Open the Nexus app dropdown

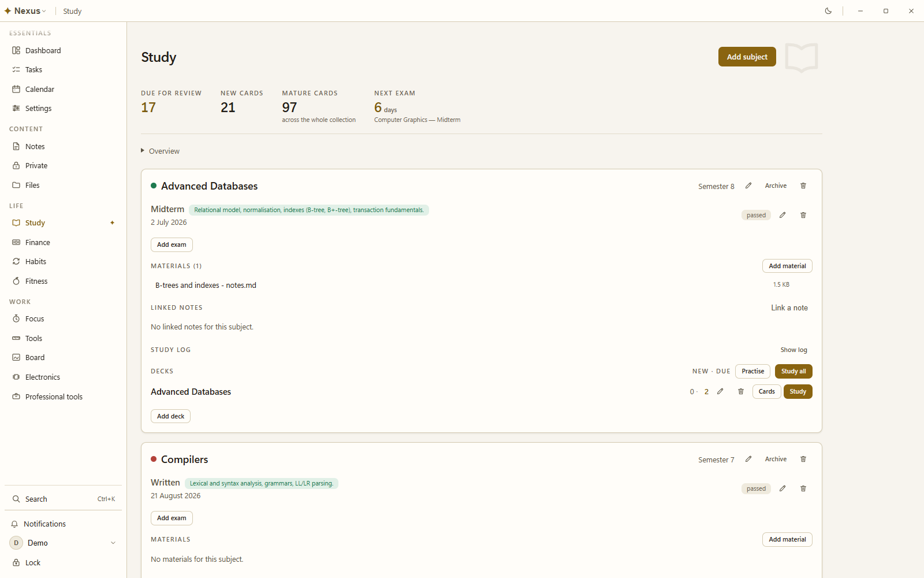[25, 11]
